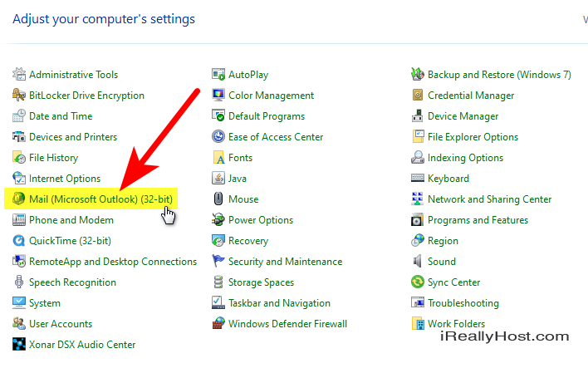The height and width of the screenshot is (368, 588).
Task: Click the Xonar DSX Audio Center icon
Action: click(18, 344)
